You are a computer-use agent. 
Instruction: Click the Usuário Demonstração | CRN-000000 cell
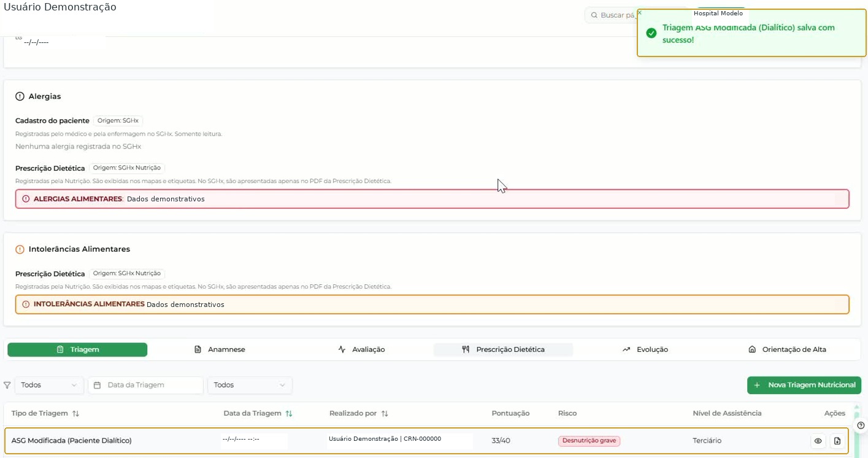pyautogui.click(x=385, y=439)
